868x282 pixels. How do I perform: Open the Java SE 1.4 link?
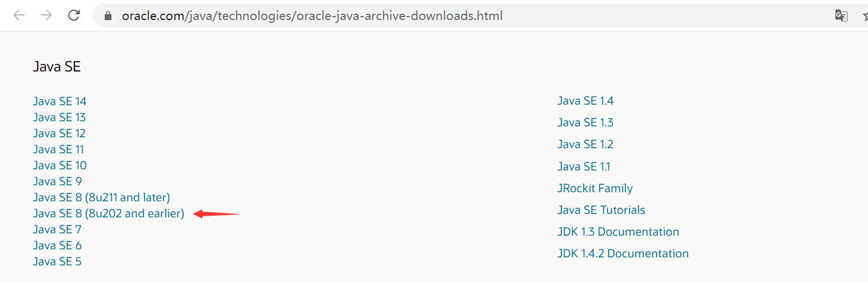tap(586, 101)
